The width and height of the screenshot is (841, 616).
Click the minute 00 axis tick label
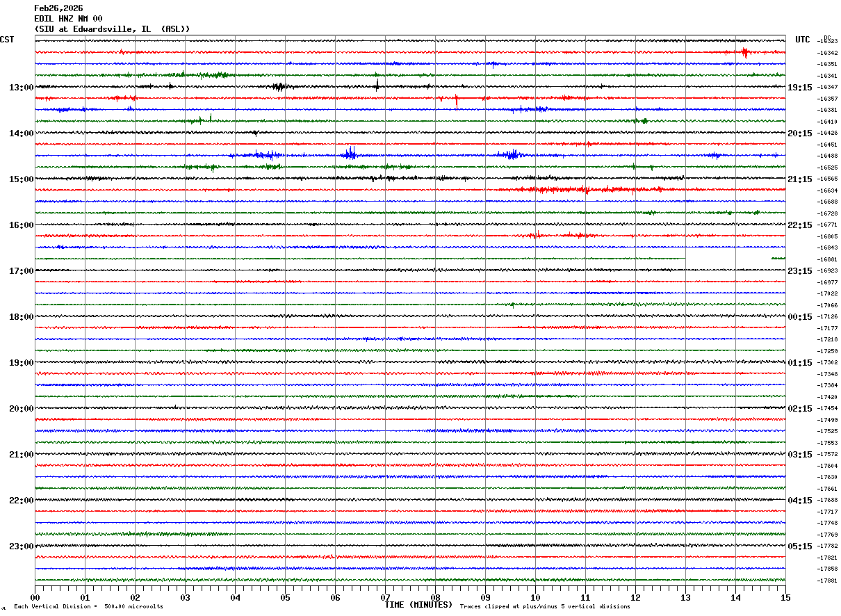(x=35, y=597)
